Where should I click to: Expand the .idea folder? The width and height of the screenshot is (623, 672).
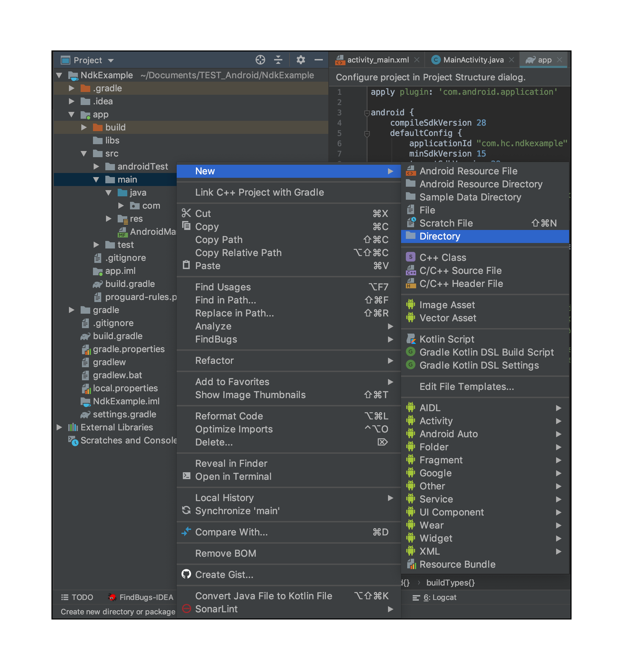(71, 101)
